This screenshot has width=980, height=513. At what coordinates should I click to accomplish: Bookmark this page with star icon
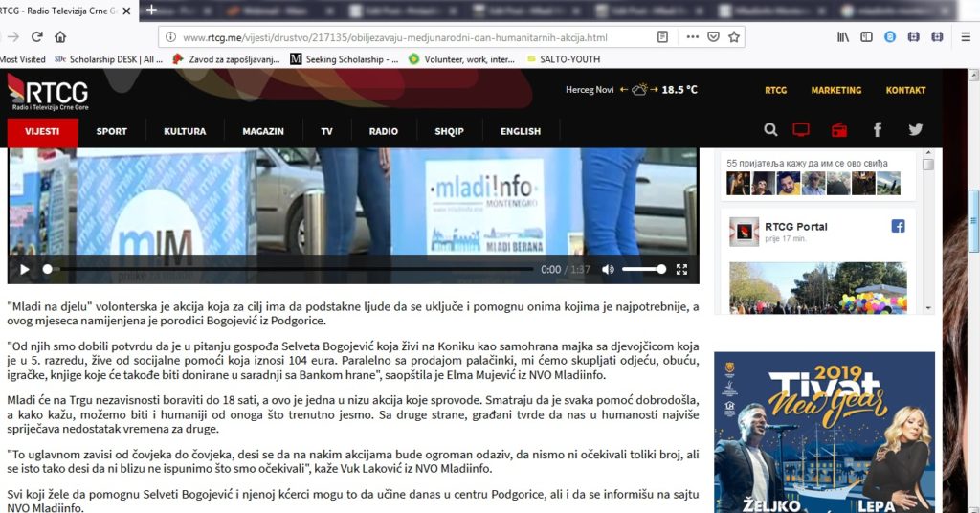734,37
